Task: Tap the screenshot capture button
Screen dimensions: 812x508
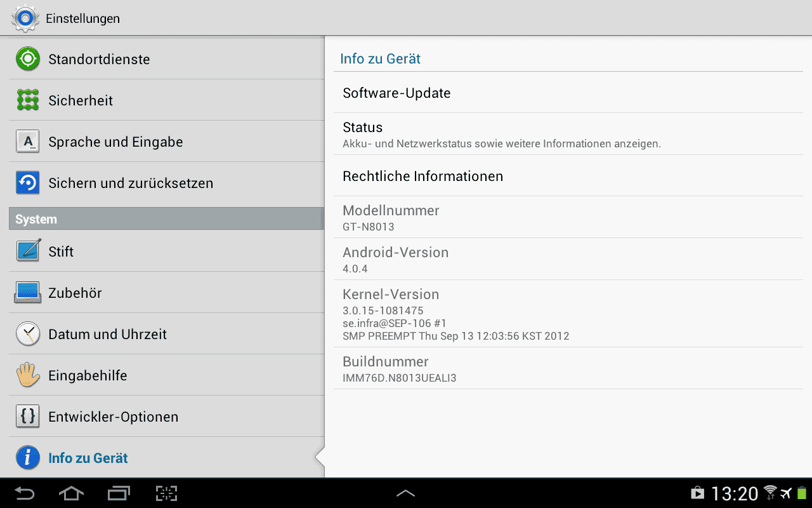Action: (166, 493)
